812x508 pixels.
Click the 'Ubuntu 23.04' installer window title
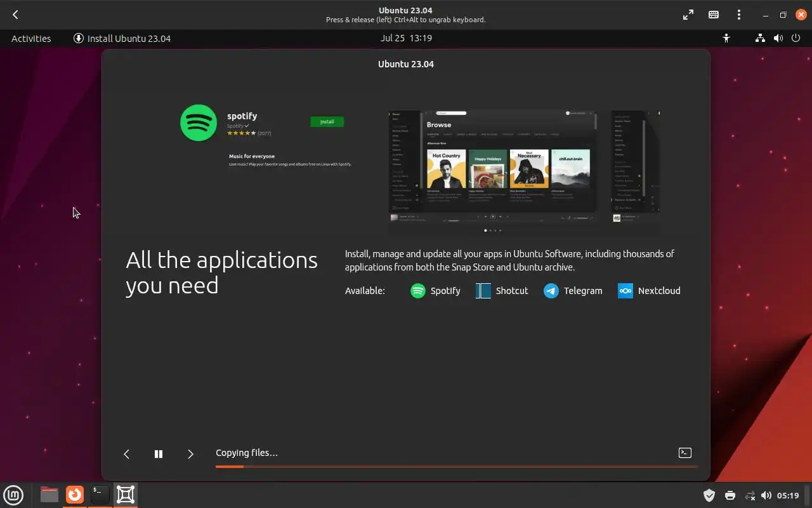click(x=406, y=64)
